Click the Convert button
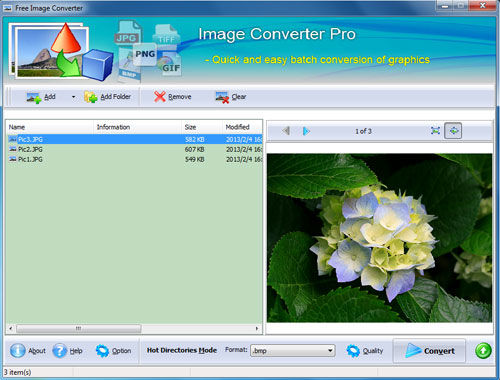This screenshot has width=500, height=380. coord(429,351)
